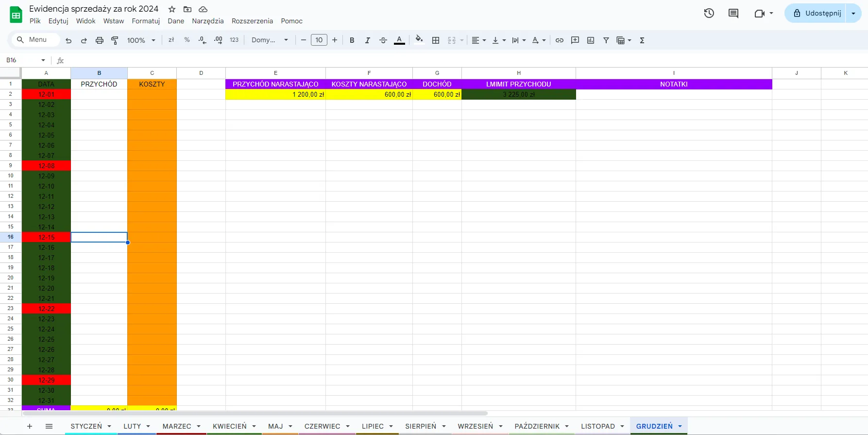
Task: Open more number formats 123
Action: [x=234, y=40]
